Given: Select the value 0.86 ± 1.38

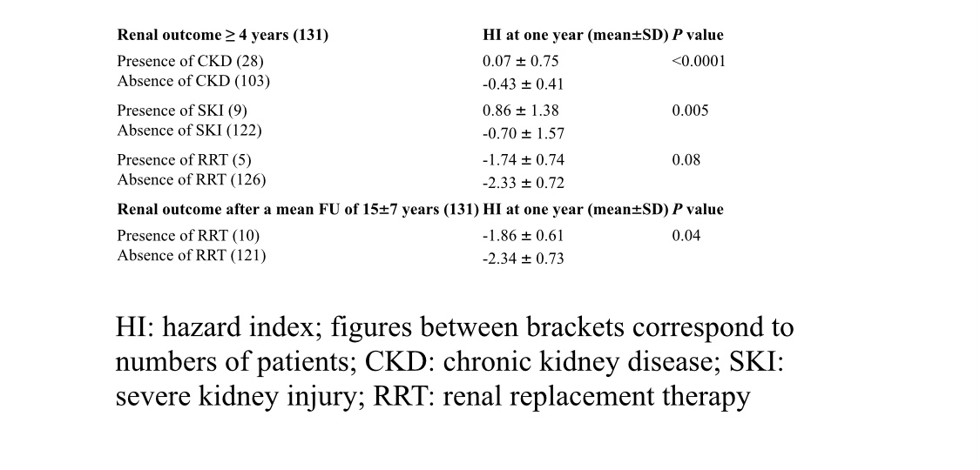Looking at the screenshot, I should (x=520, y=111).
